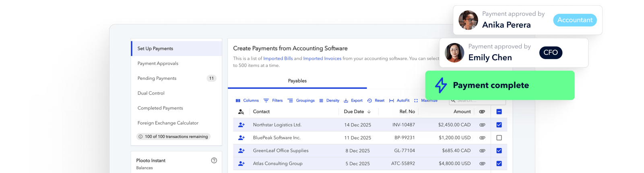
Task: Click the Plooto Instant help question icon
Action: click(214, 161)
